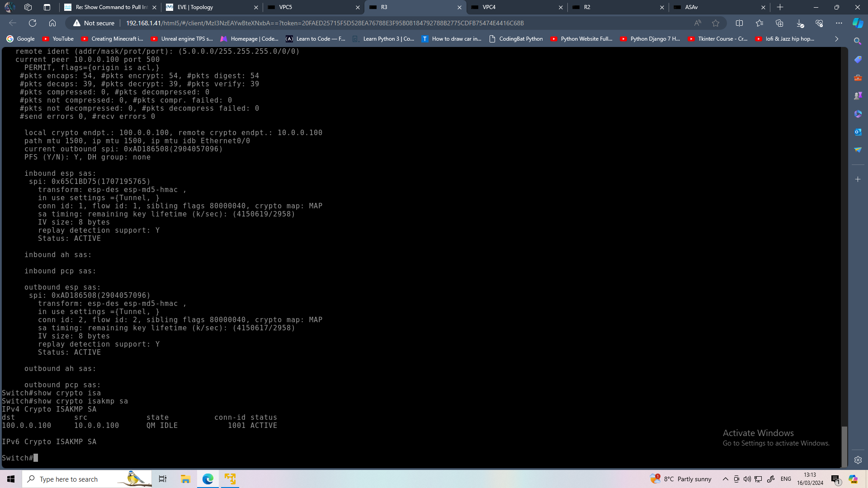This screenshot has width=868, height=488.
Task: Show hidden system tray icons
Action: [726, 479]
